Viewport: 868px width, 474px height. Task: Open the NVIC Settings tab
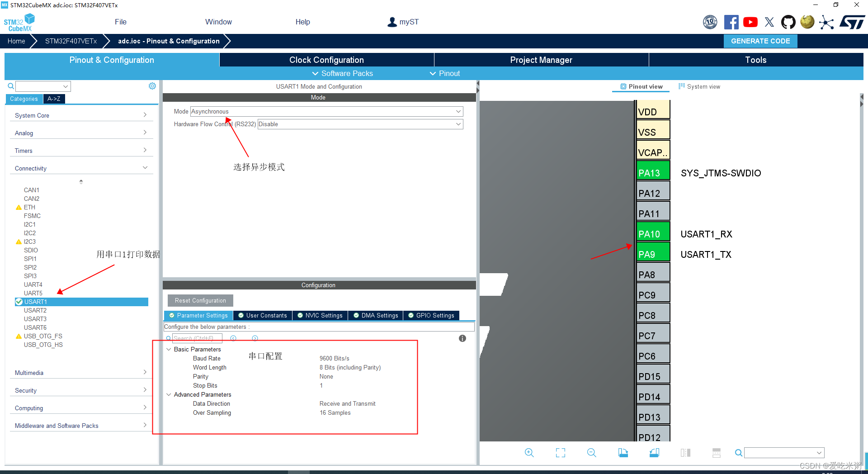320,315
